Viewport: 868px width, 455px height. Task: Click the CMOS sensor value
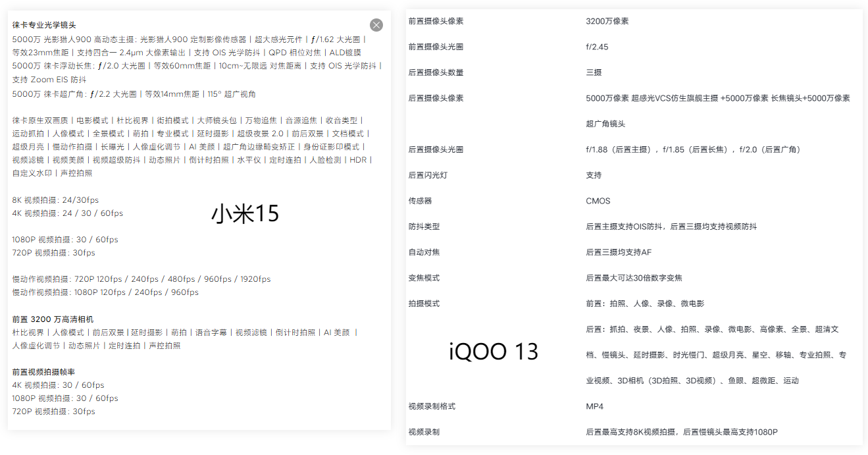click(598, 201)
